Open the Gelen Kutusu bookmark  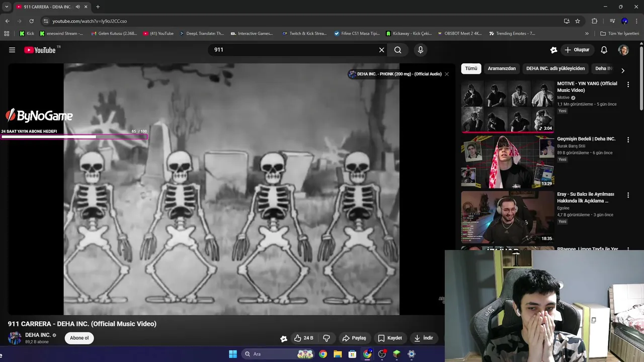114,34
